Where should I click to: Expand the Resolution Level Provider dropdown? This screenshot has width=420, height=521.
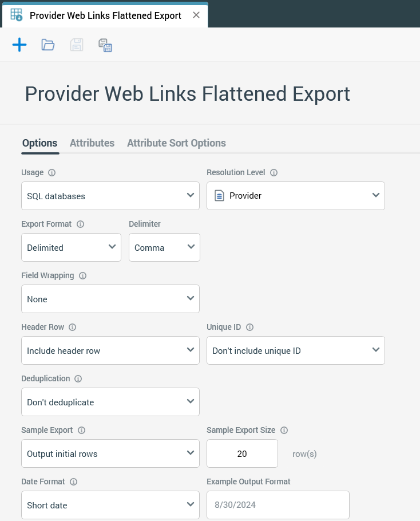(x=296, y=196)
